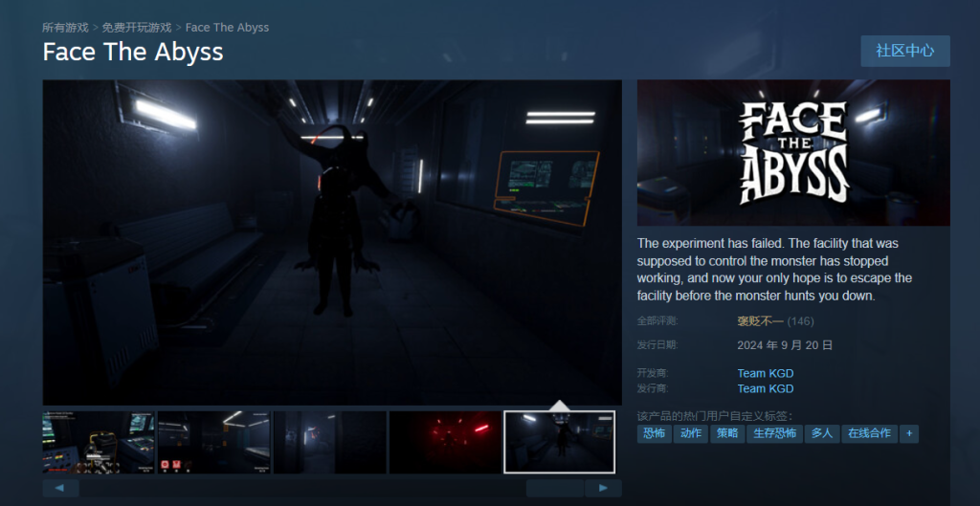Open developer Team KGD link
This screenshot has width=980, height=506.
(765, 374)
